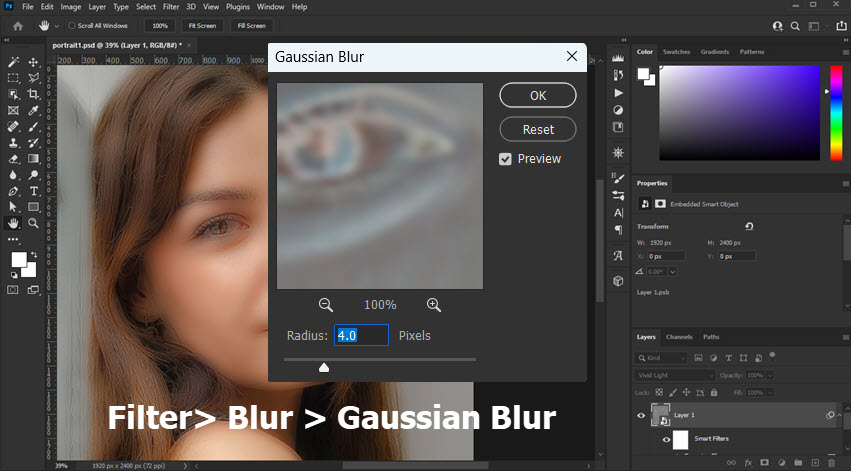Select the Dodge tool
This screenshot has width=851, height=471.
33,175
